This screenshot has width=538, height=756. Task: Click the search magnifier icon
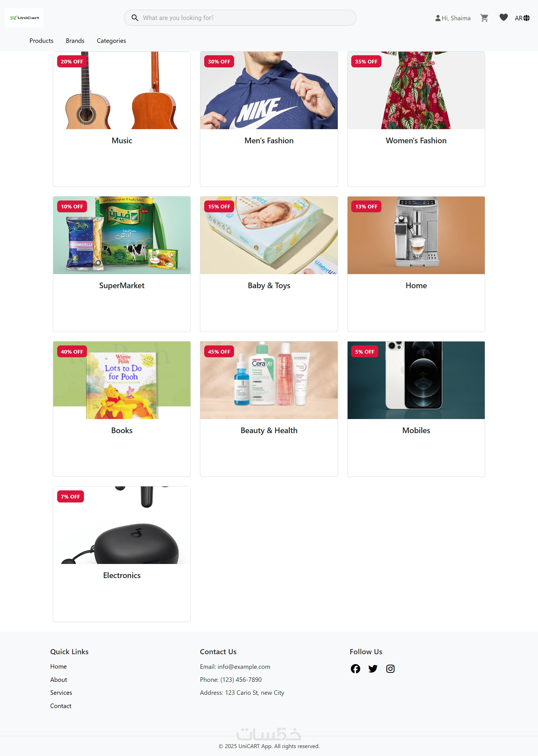pyautogui.click(x=135, y=17)
